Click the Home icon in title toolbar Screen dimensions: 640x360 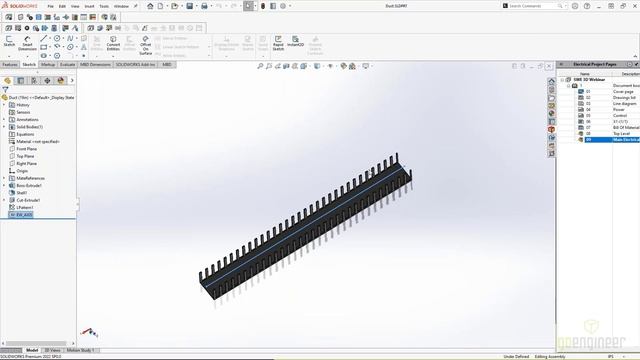(150, 6)
